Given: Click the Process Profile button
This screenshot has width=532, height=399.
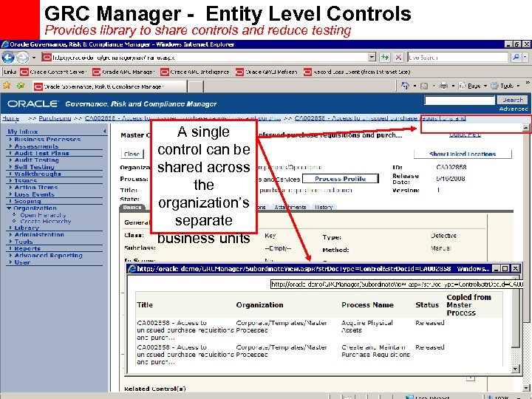Looking at the screenshot, I should [340, 179].
